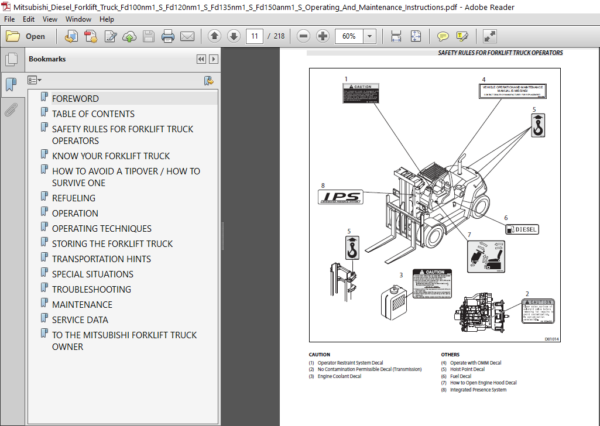600x426 pixels.
Task: Click the Open folder icon in toolbar
Action: (x=13, y=36)
